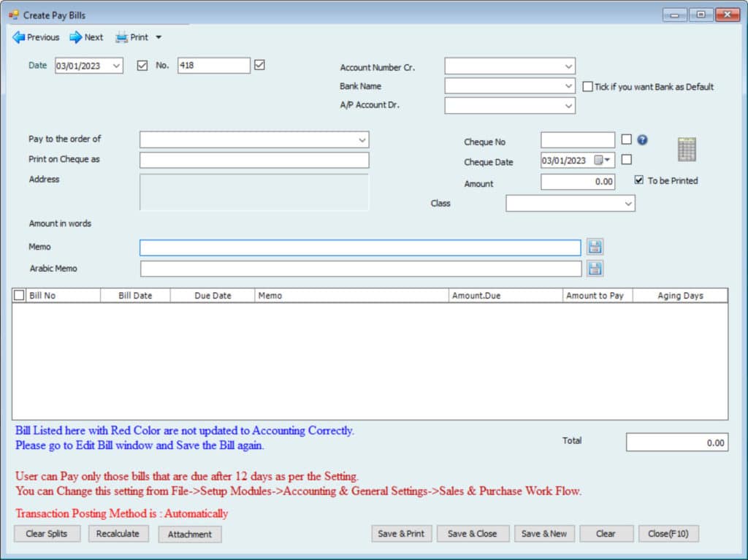Image resolution: width=748 pixels, height=560 pixels.
Task: Toggle checkbox beside Cheque Date field
Action: [627, 159]
